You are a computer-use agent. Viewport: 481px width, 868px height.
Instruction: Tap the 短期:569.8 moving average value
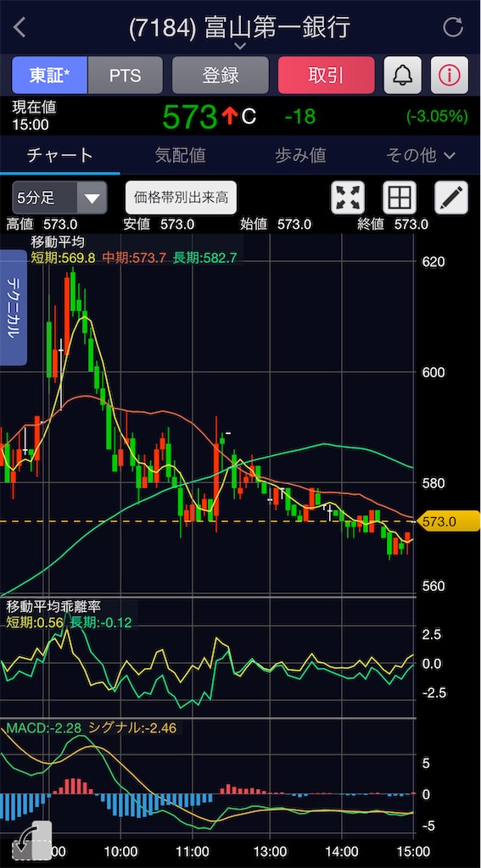click(63, 258)
